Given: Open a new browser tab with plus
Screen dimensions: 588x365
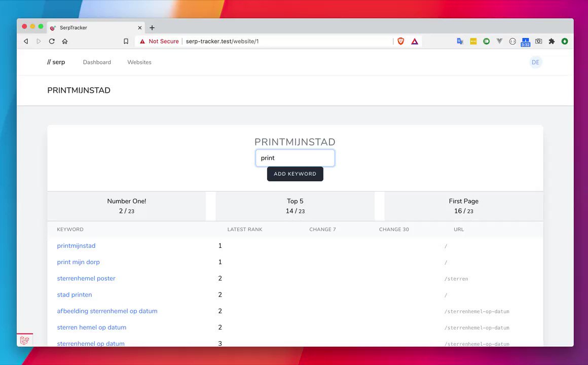Looking at the screenshot, I should click(x=152, y=28).
